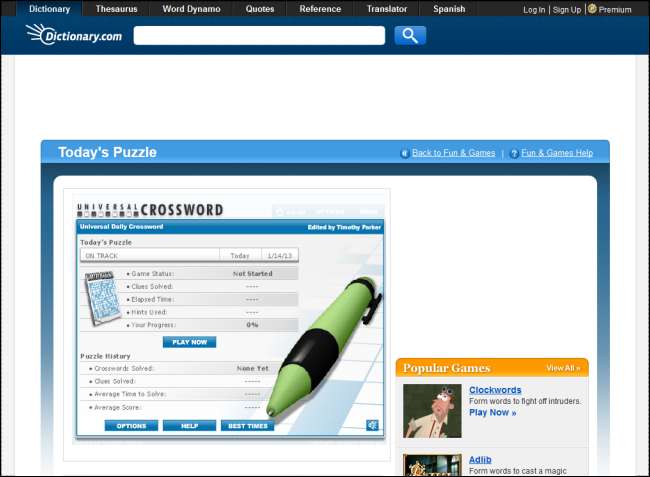Go Back to Fun & Games

tap(454, 153)
